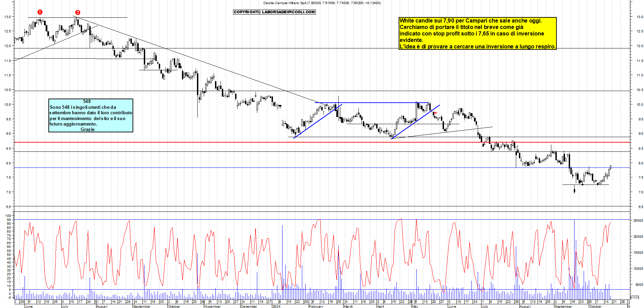Click the 6.5 price label on the left axis
The height and width of the screenshot is (308, 644).
(x=8, y=207)
